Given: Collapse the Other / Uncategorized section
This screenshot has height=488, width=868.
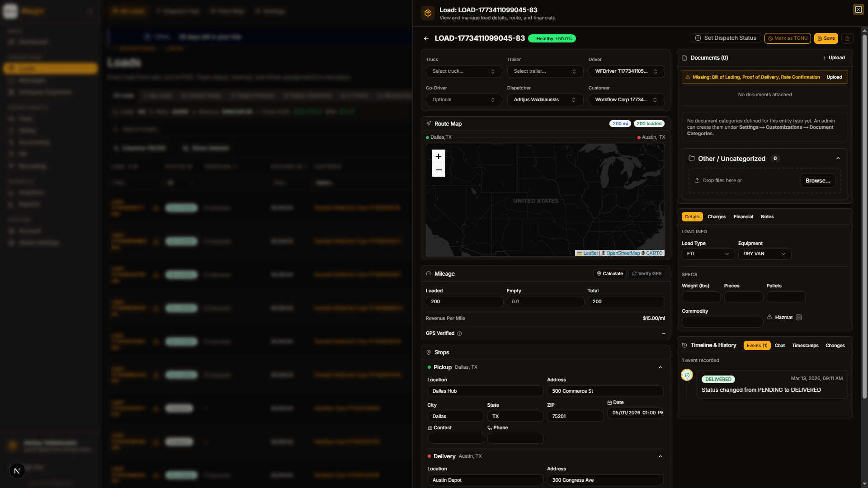Looking at the screenshot, I should [838, 159].
